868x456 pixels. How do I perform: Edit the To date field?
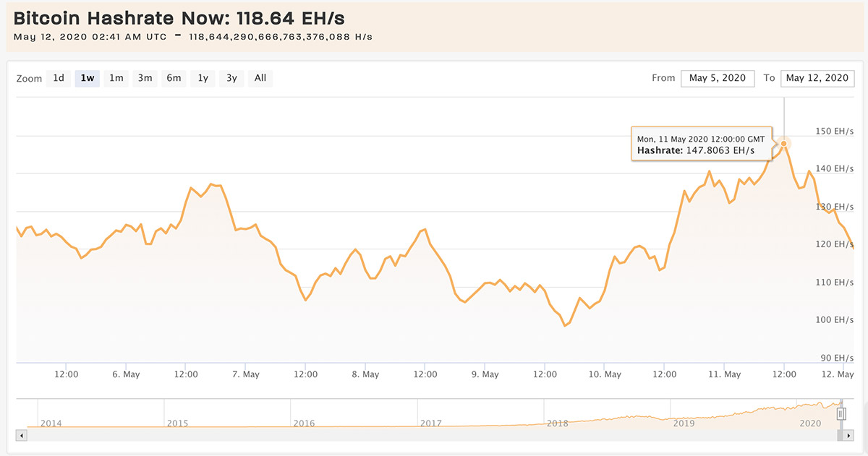coord(817,78)
